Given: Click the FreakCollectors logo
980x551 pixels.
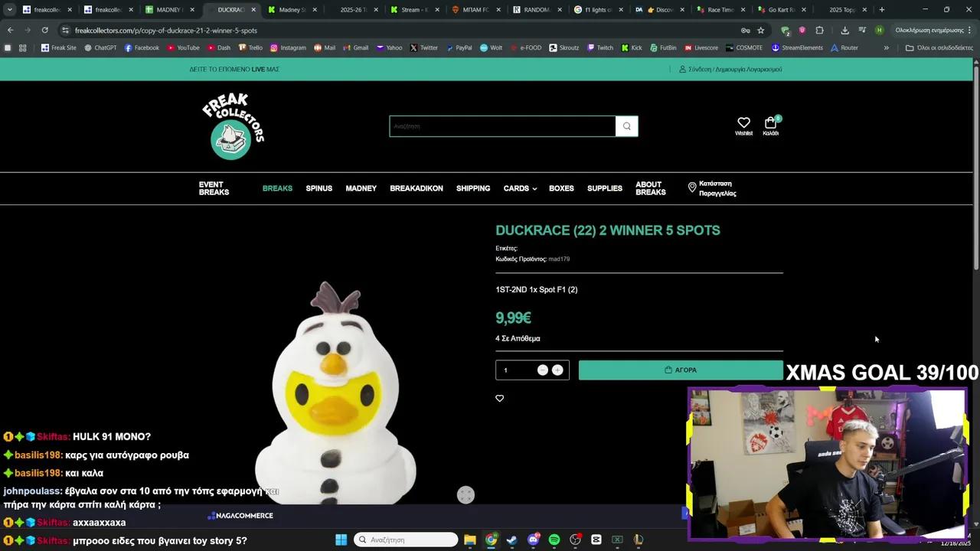Looking at the screenshot, I should click(233, 126).
